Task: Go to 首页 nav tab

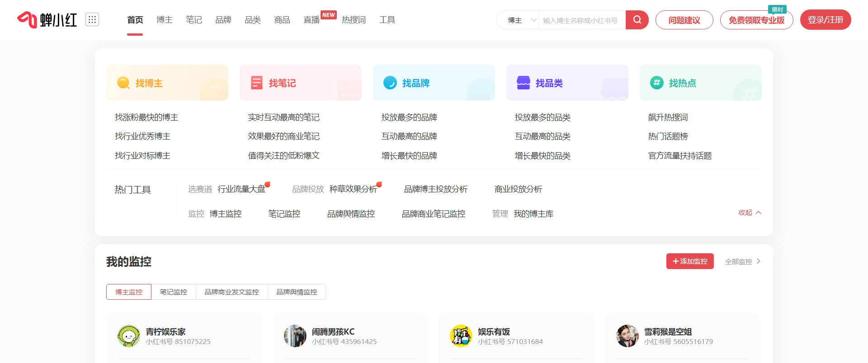Action: click(135, 20)
